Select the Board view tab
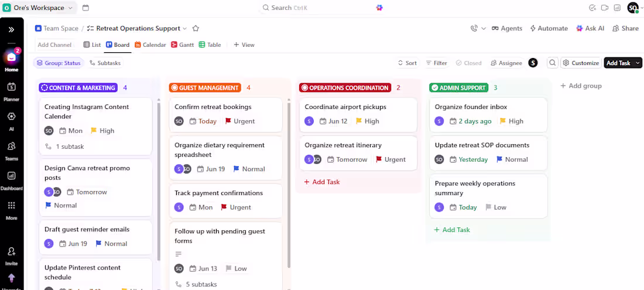Screen dimensions: 644x290 [118, 45]
